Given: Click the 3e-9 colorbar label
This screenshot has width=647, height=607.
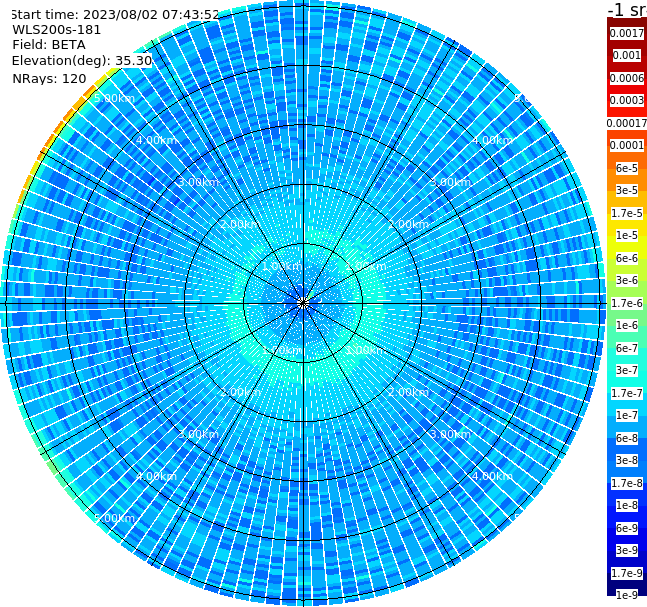Looking at the screenshot, I should [x=627, y=550].
